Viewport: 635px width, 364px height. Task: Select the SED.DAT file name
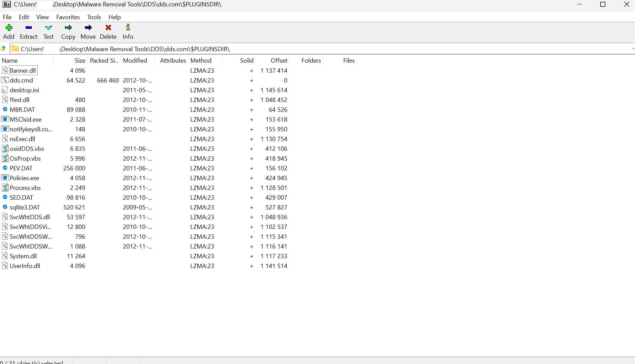21,197
